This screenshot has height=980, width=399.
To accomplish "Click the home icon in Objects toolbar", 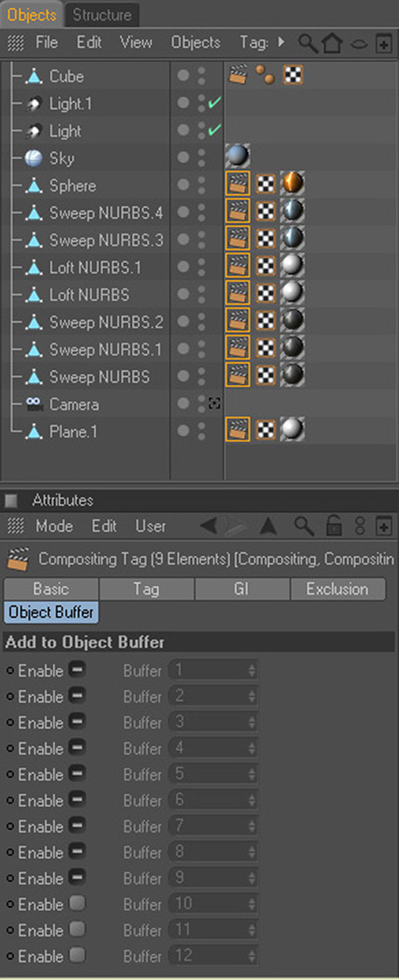I will click(x=331, y=43).
